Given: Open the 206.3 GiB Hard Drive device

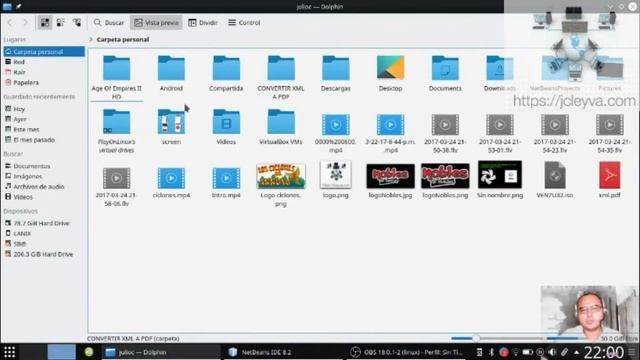Looking at the screenshot, I should pos(44,254).
